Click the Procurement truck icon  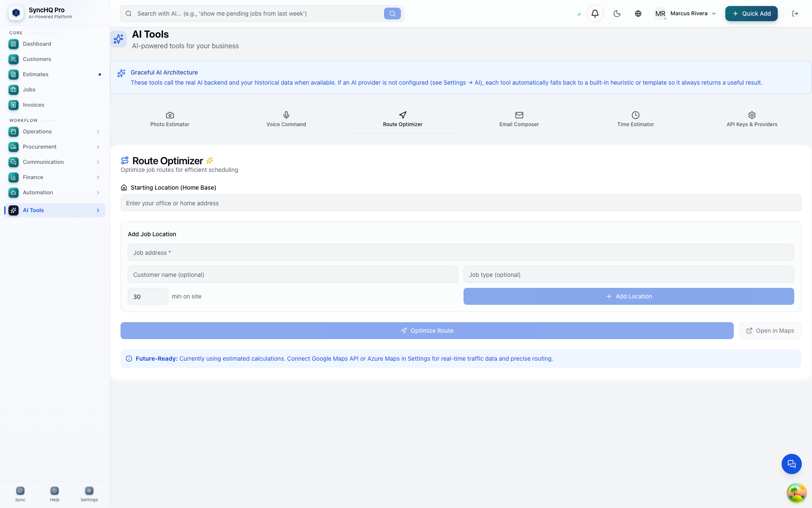[x=14, y=147]
